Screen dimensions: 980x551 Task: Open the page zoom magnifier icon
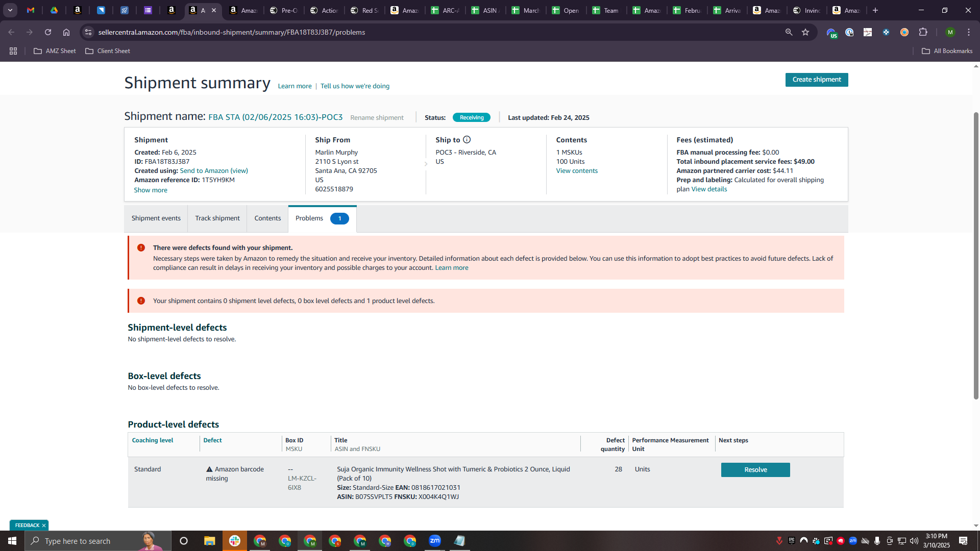789,32
